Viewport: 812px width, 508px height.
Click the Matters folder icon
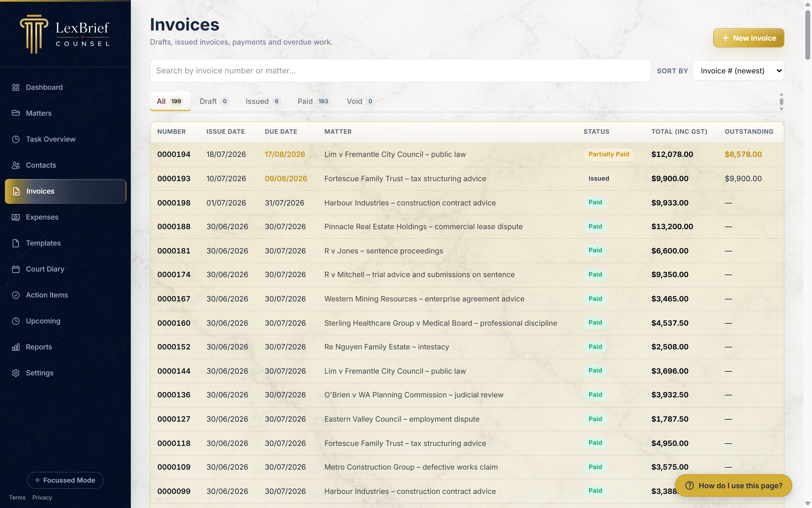tap(16, 113)
